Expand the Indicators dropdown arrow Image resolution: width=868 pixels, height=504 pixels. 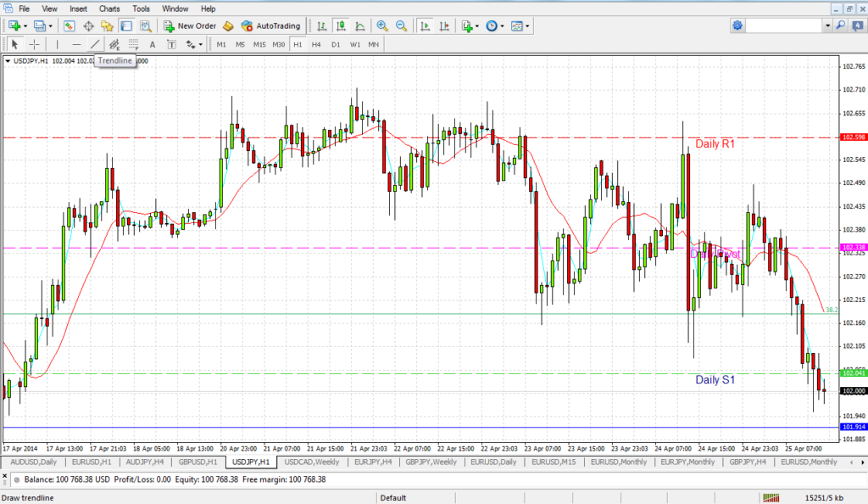[477, 26]
